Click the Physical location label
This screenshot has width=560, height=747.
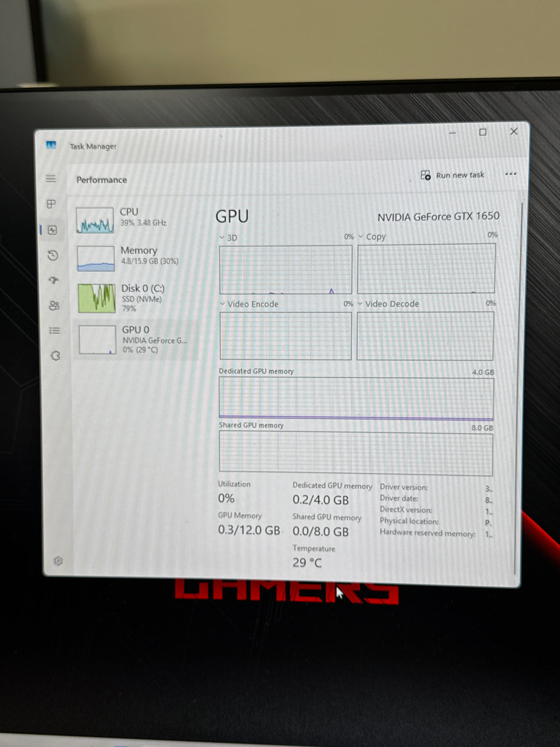(409, 521)
